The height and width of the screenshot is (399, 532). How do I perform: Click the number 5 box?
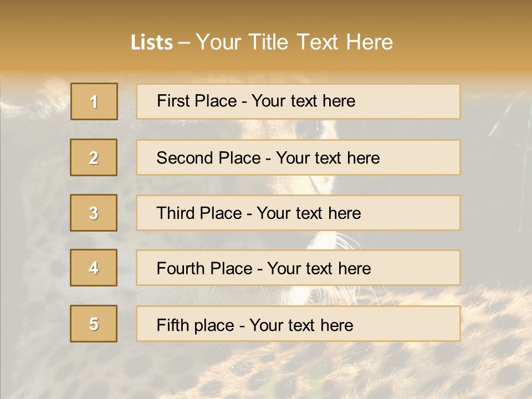94,324
